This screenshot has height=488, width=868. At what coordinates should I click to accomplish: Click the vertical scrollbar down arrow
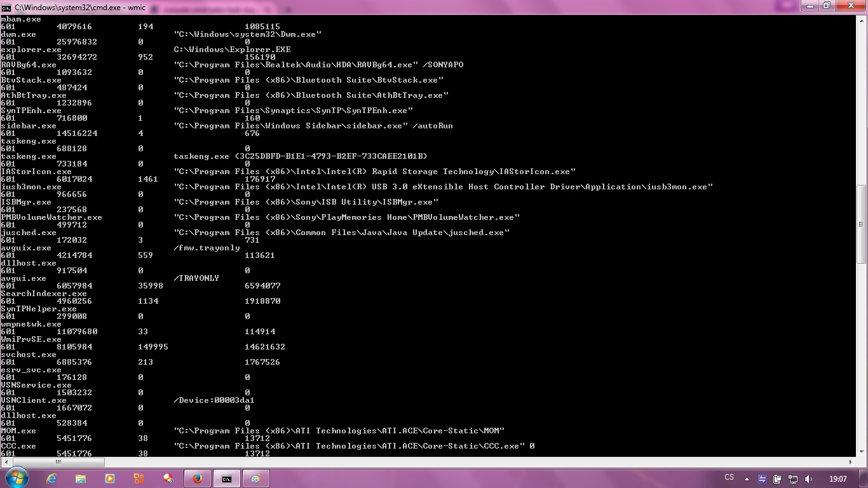(x=862, y=452)
